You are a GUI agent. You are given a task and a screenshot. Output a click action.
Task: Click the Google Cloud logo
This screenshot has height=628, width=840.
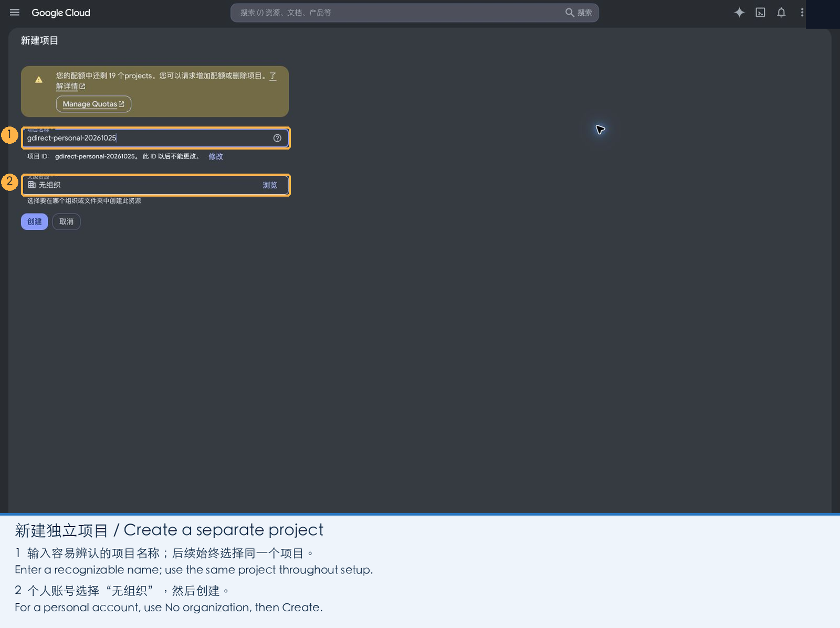(x=61, y=13)
